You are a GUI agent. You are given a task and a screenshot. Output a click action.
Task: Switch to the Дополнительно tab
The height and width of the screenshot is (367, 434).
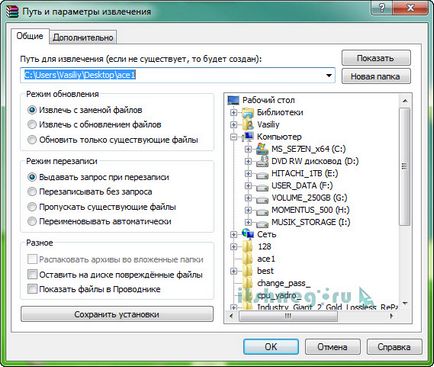[83, 37]
